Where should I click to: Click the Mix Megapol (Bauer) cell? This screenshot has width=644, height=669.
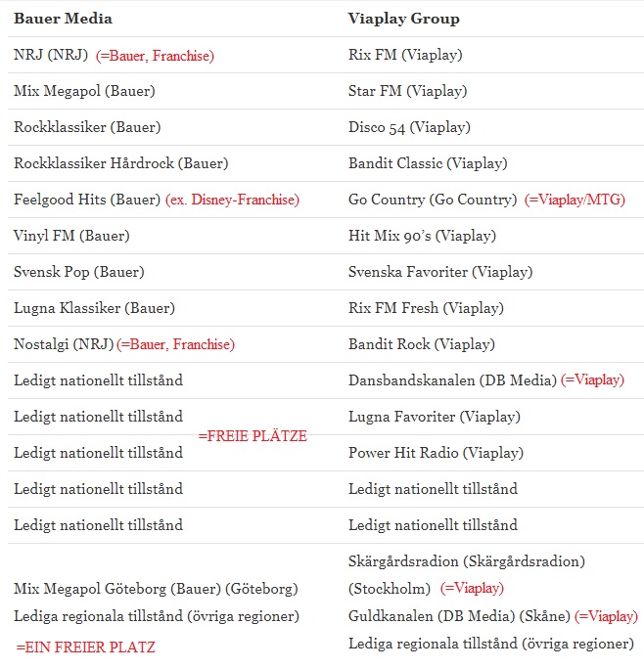[84, 91]
